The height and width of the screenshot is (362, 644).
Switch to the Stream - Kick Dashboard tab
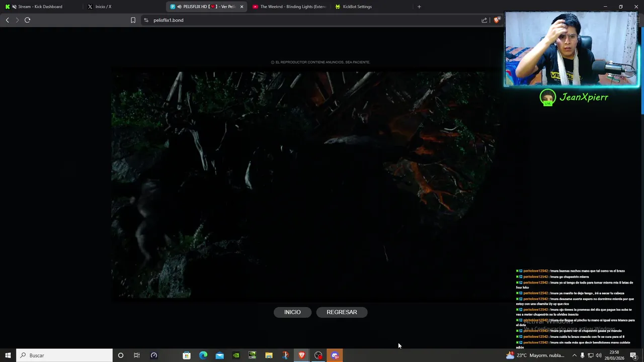click(40, 7)
